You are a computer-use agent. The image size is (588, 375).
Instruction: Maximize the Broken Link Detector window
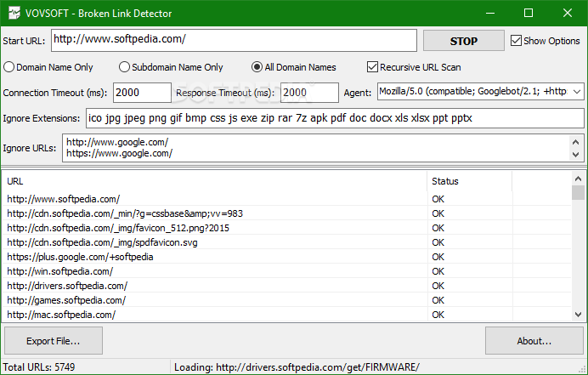(529, 13)
